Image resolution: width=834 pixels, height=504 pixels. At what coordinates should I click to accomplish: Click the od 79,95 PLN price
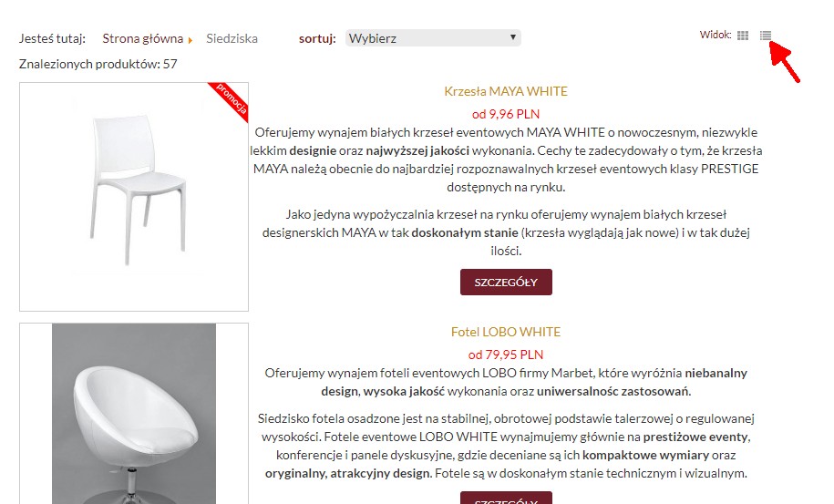pos(506,355)
